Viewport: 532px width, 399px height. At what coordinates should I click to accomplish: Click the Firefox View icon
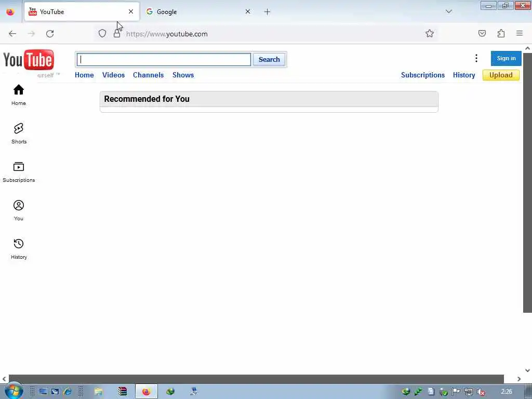pos(10,12)
